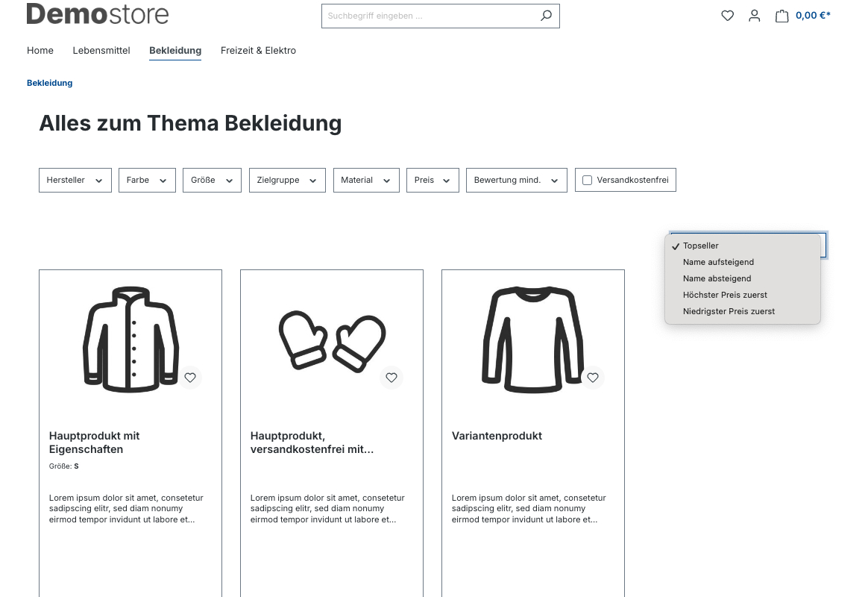Viewport: 868px width, 597px height.
Task: Add jacket product to wishlist
Action: coord(190,378)
